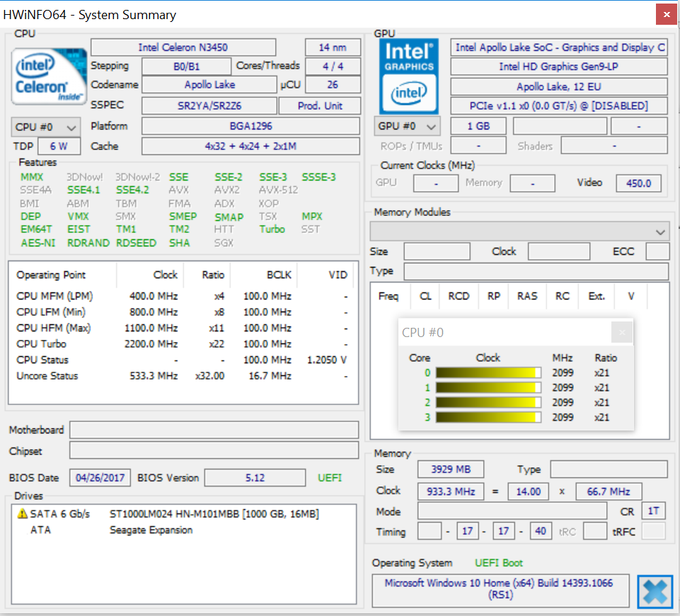Image resolution: width=680 pixels, height=616 pixels.
Task: Click the 4 / 4 Cores/Threads field
Action: [333, 67]
